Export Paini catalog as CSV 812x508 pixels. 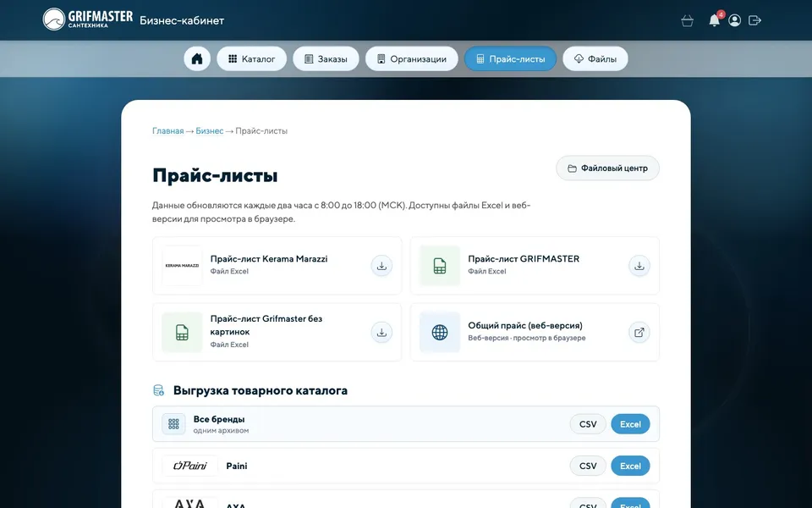pyautogui.click(x=588, y=466)
